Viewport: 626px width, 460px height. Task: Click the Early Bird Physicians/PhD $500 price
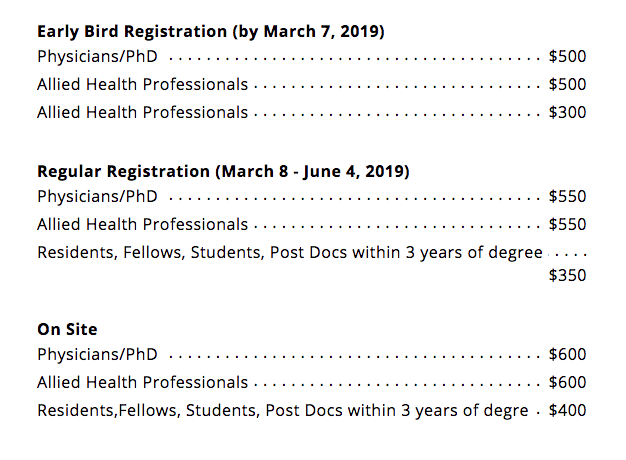click(567, 57)
